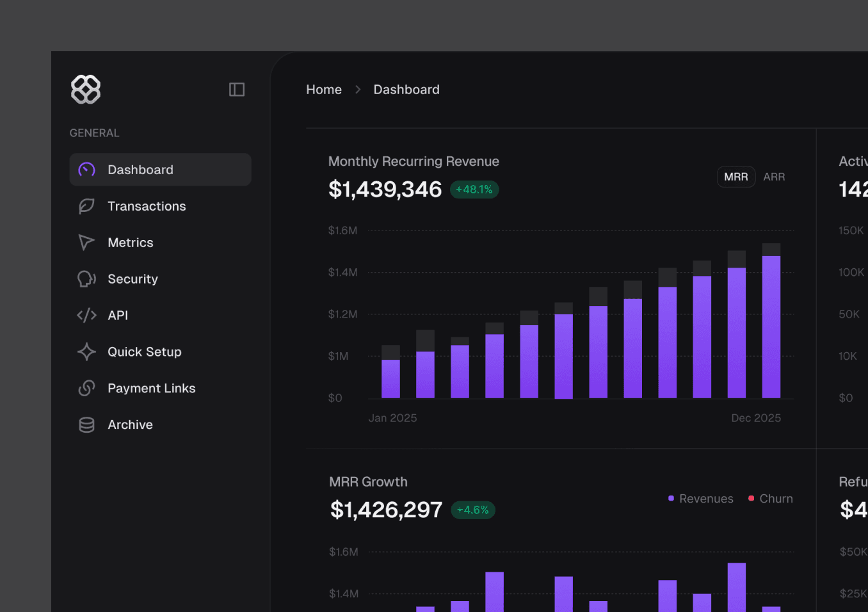Screen dimensions: 868x612
Task: Click the 150K axis label
Action: pyautogui.click(x=851, y=230)
